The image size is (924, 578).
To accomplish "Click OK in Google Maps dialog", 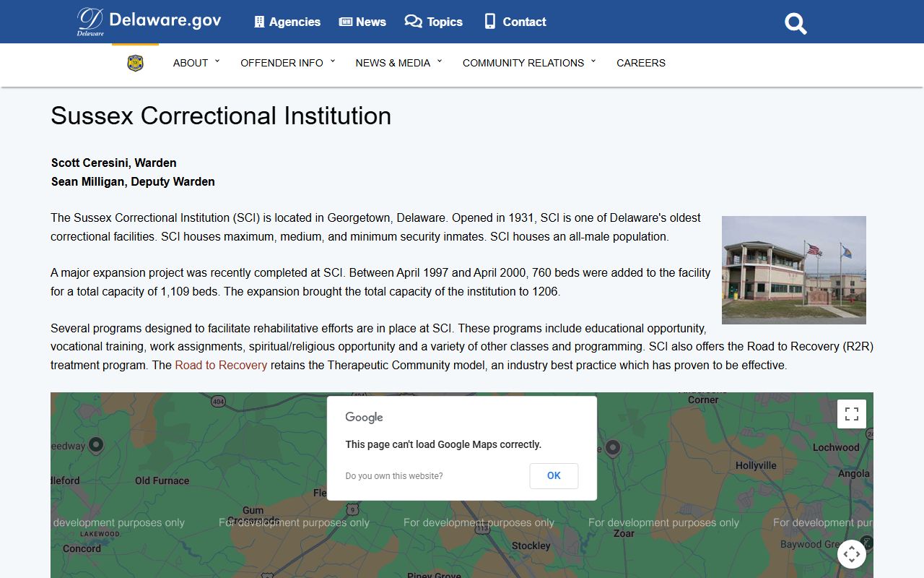I will tap(554, 475).
